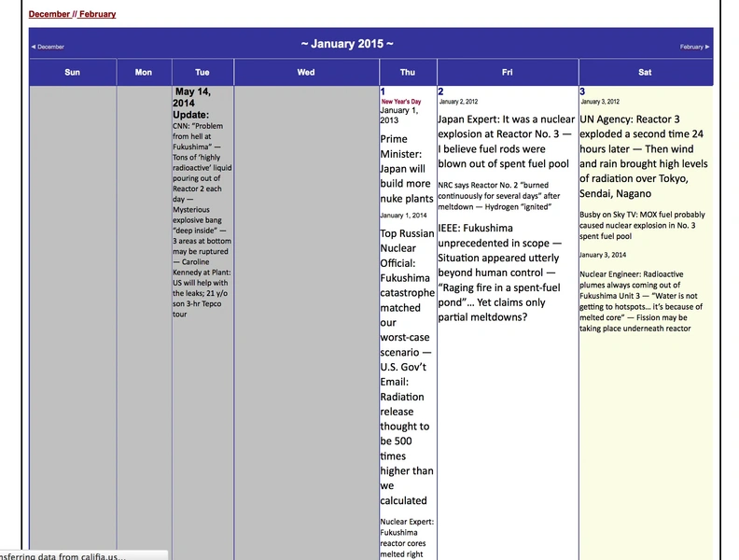The image size is (739, 560).
Task: Open 'Nuclear Engineer: Radioactive plumes' entry
Action: (641, 301)
